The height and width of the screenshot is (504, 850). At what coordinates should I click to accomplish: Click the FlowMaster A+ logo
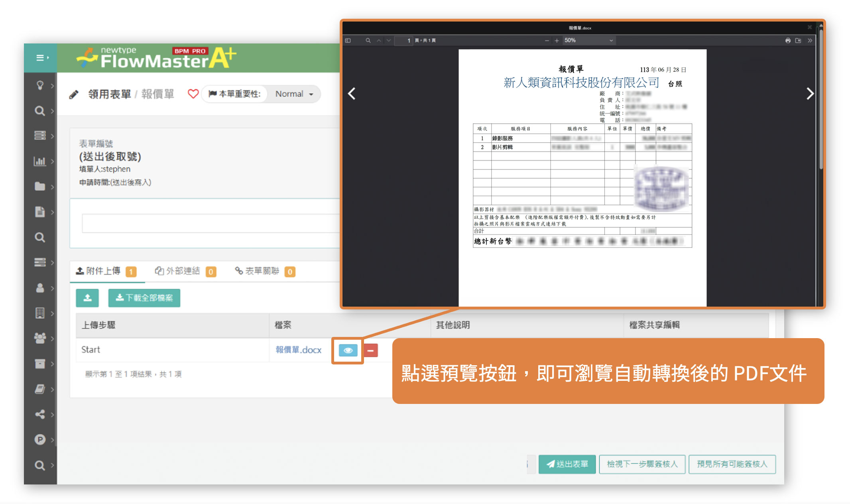(x=156, y=58)
